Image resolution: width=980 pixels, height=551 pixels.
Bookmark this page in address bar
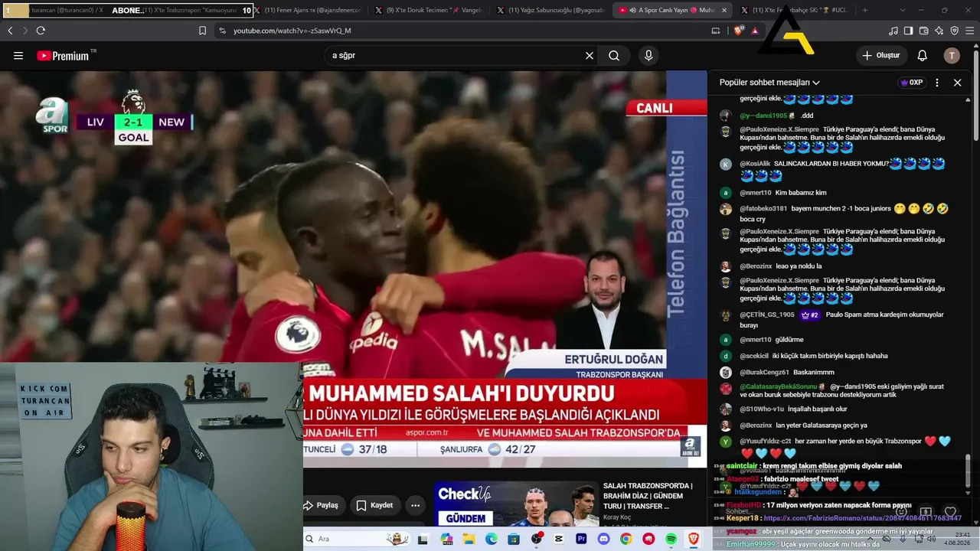pos(202,31)
